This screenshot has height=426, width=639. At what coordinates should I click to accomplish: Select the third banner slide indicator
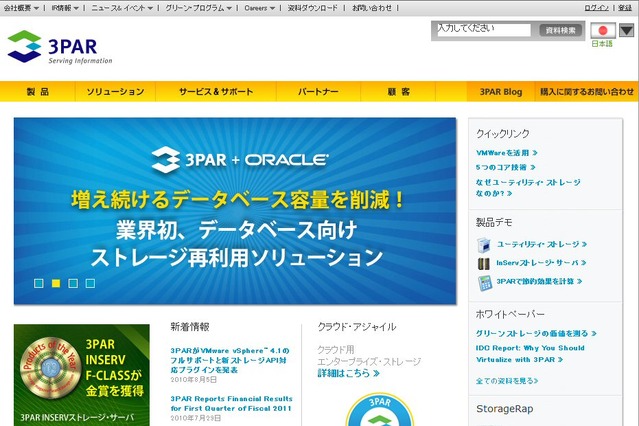click(73, 283)
